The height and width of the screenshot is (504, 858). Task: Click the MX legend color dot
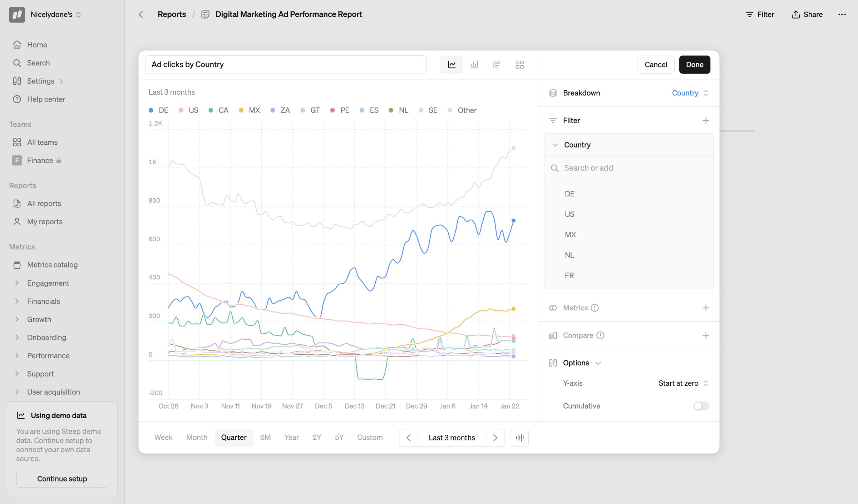click(x=241, y=110)
